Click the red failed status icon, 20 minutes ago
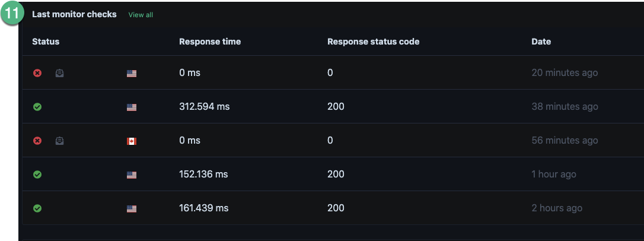 [x=37, y=73]
